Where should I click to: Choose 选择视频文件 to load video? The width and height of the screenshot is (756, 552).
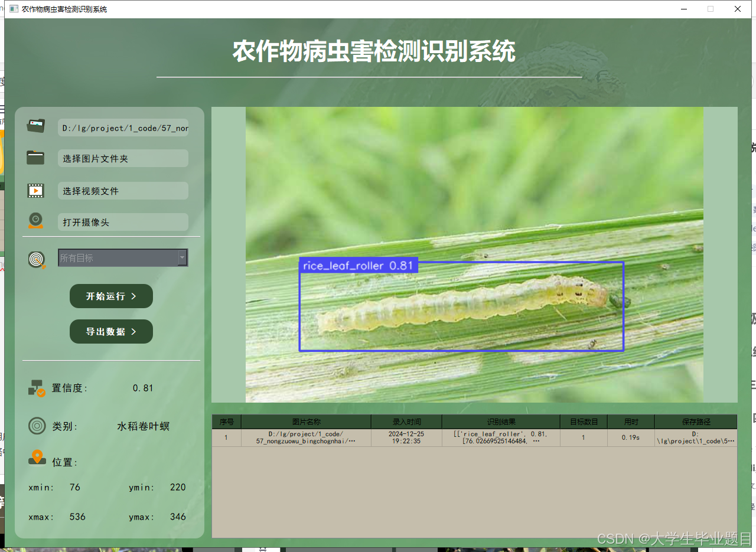[123, 191]
